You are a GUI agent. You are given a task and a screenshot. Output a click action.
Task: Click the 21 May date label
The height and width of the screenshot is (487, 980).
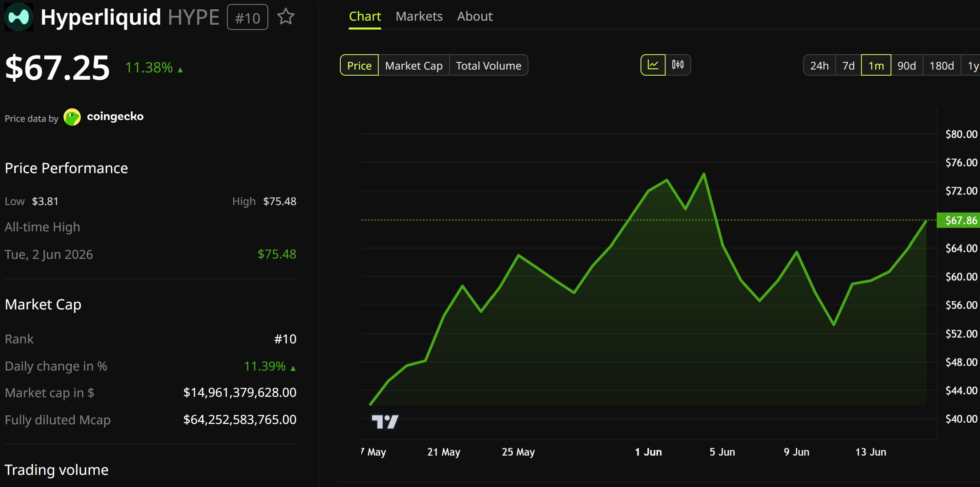click(x=443, y=452)
